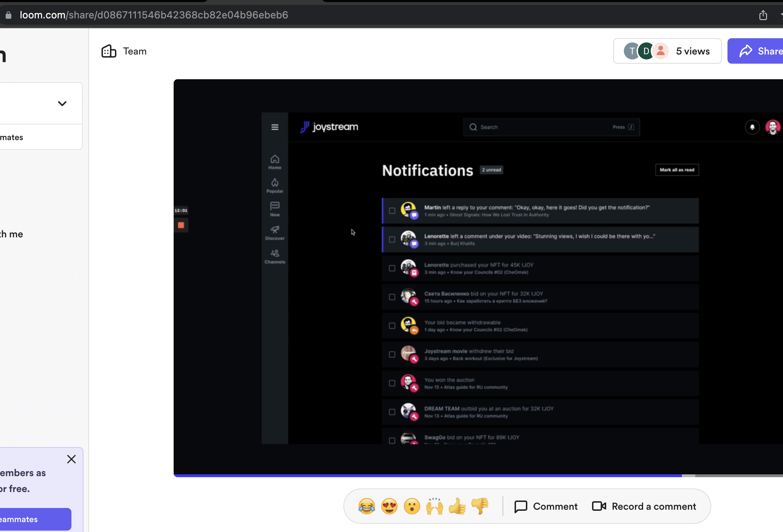The image size is (783, 532).
Task: React with the laughing emoji
Action: click(367, 506)
